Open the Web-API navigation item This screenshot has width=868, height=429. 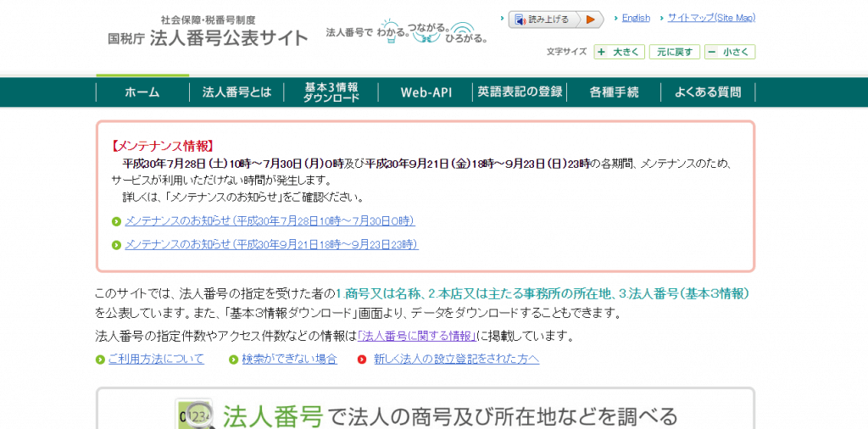pos(426,92)
